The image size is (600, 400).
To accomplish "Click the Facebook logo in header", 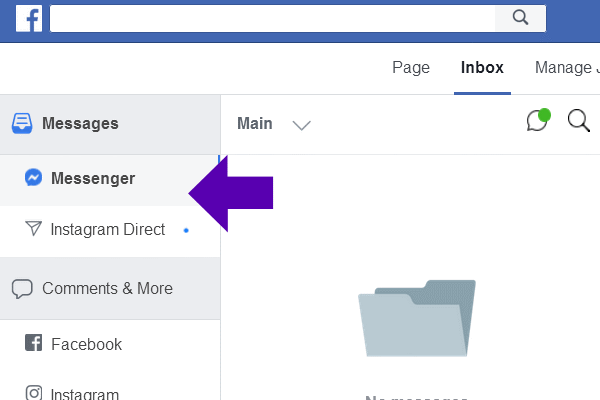I will click(29, 18).
